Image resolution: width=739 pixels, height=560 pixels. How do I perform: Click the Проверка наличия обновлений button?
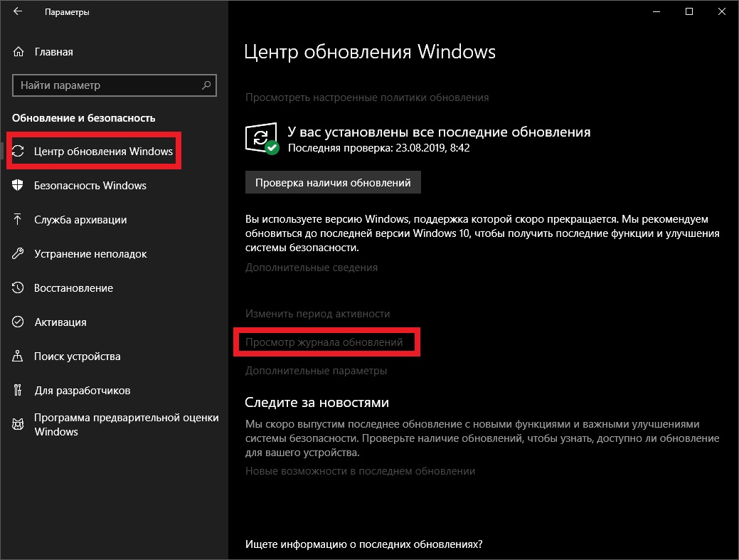333,182
